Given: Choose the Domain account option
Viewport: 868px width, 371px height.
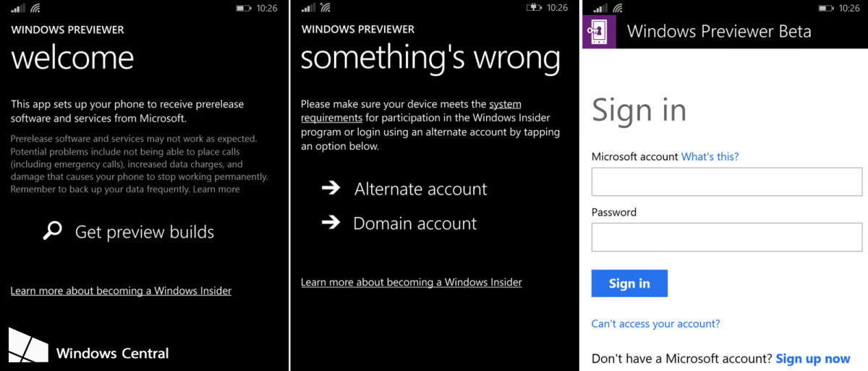Looking at the screenshot, I should pos(414,223).
